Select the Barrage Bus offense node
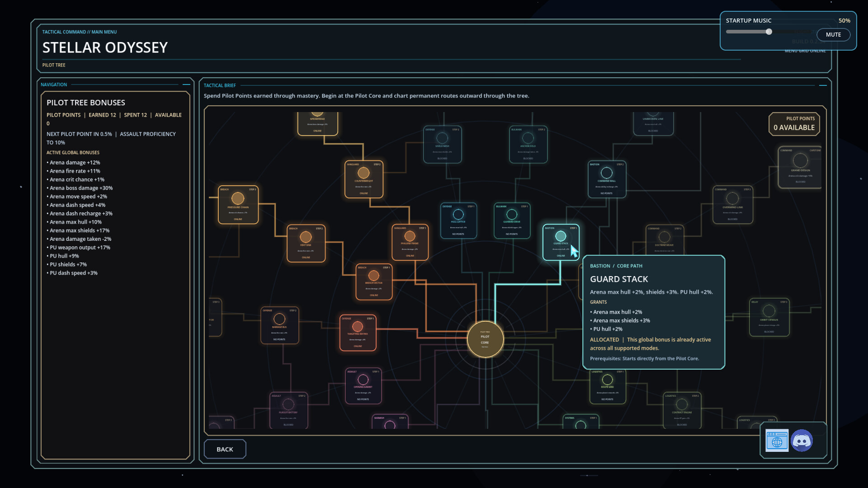The image size is (868, 488). pyautogui.click(x=279, y=325)
